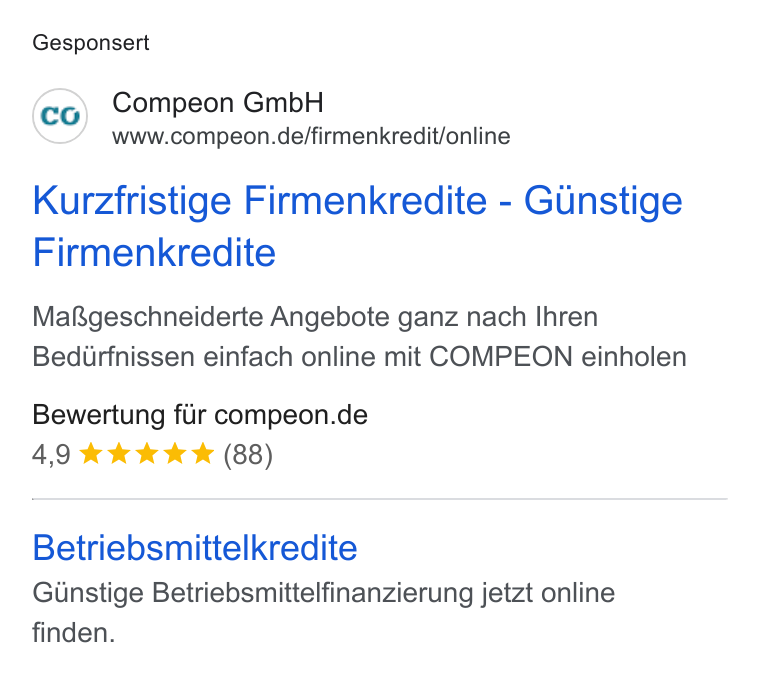Click the horizontal divider above Betriebsmittelkredite
The height and width of the screenshot is (700, 760).
click(380, 499)
